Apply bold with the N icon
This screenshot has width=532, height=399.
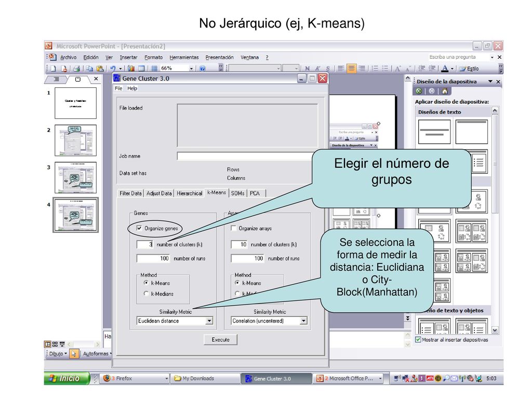tap(308, 69)
